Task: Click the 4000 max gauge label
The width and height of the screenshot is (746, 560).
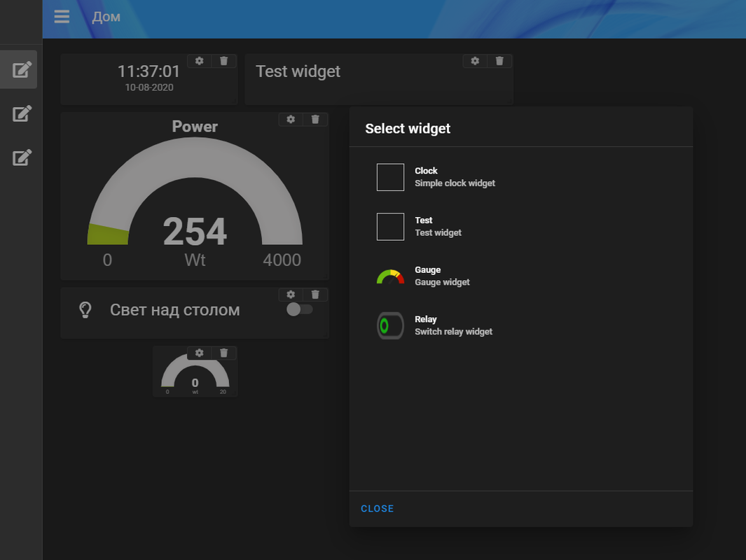Action: 282,260
